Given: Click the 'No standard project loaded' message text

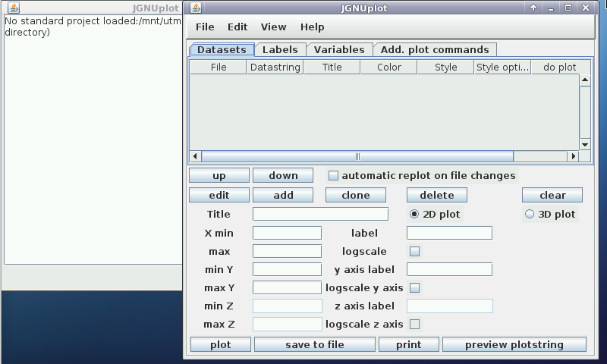Looking at the screenshot, I should [93, 27].
